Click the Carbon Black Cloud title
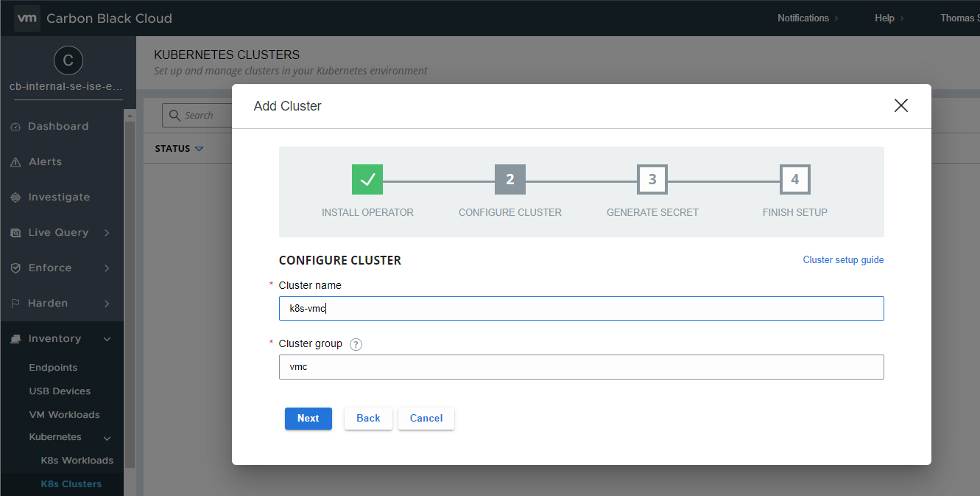 [109, 18]
